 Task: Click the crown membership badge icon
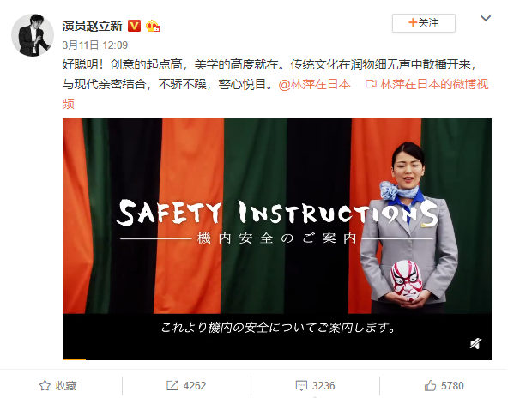point(153,26)
